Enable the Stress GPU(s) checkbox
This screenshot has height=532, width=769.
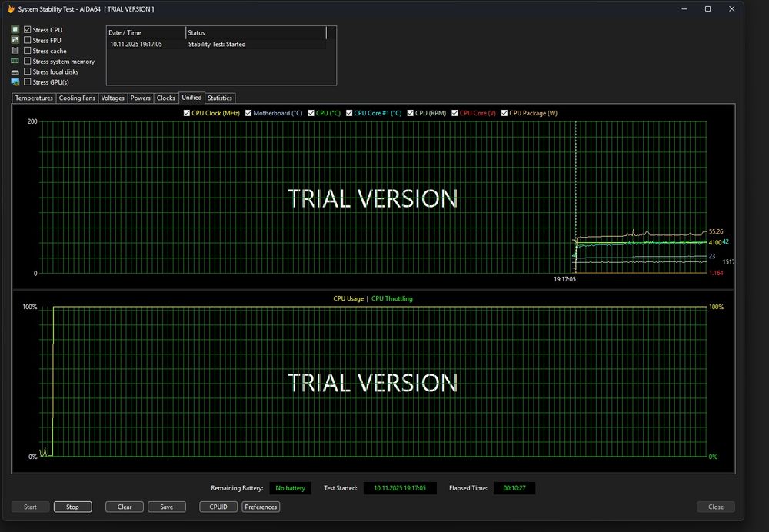(x=28, y=82)
